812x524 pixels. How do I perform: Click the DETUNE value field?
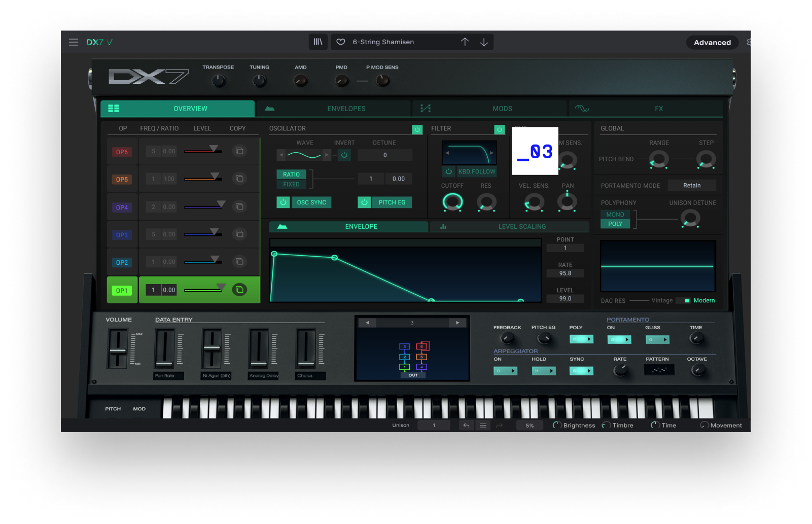coord(385,155)
